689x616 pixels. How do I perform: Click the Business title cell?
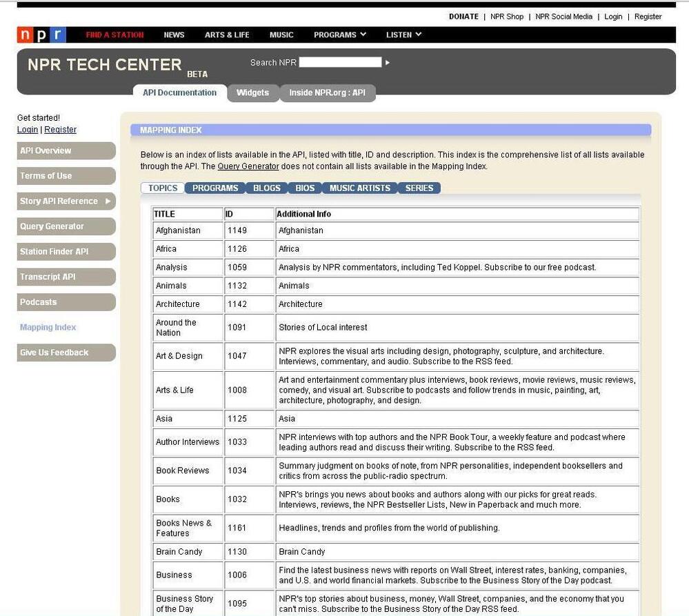[188, 575]
